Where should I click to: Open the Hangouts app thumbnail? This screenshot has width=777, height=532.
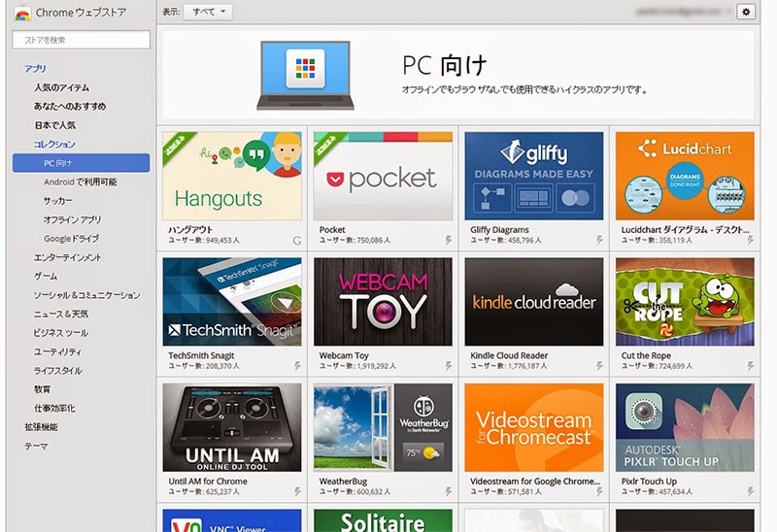(x=232, y=176)
